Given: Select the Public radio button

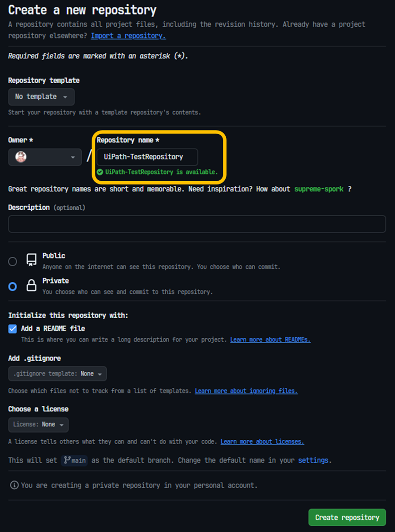Looking at the screenshot, I should click(12, 261).
